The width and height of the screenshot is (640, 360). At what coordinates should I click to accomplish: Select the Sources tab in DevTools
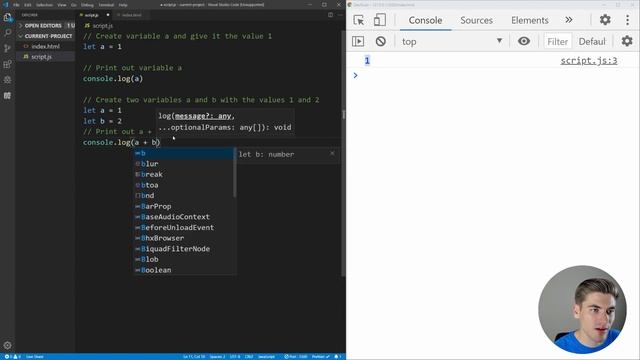click(x=476, y=20)
